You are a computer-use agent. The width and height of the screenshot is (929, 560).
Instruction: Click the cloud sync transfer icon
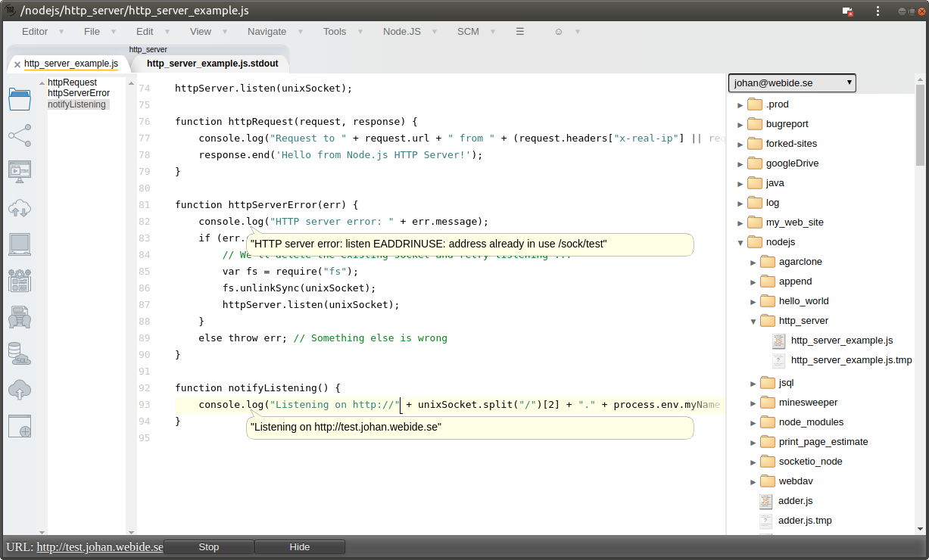tap(19, 208)
